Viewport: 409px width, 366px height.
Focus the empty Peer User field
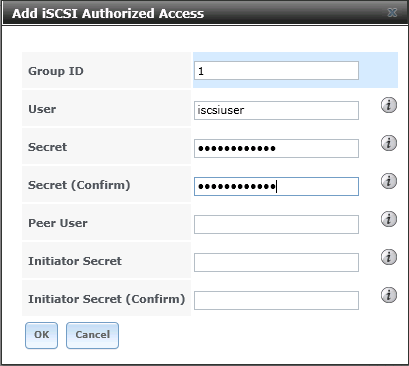(x=276, y=224)
